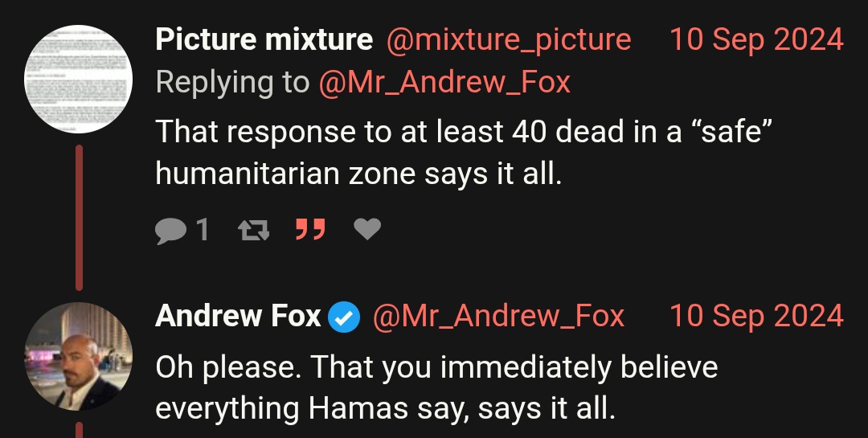Image resolution: width=868 pixels, height=438 pixels.
Task: Click the 'Replying to' gray label
Action: tap(232, 83)
